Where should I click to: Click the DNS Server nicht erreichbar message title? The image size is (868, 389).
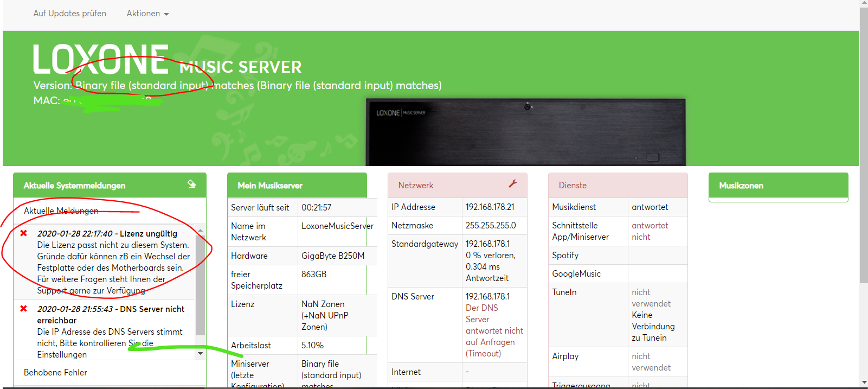pos(111,315)
